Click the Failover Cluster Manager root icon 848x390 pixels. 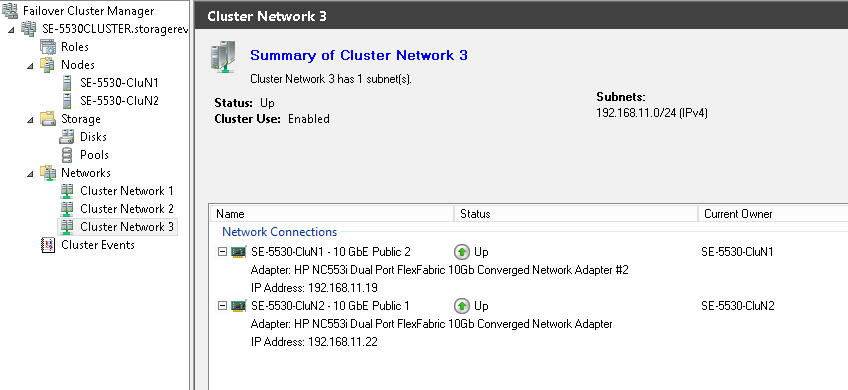pyautogui.click(x=10, y=10)
